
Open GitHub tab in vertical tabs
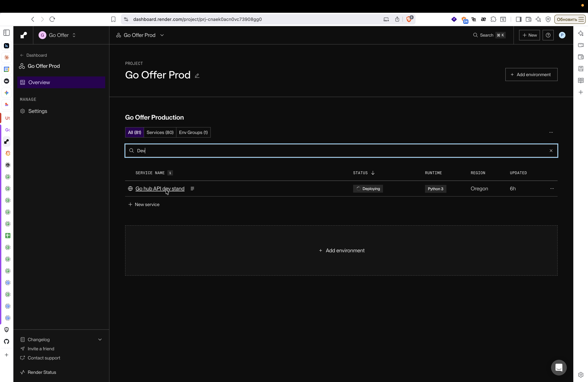click(7, 341)
